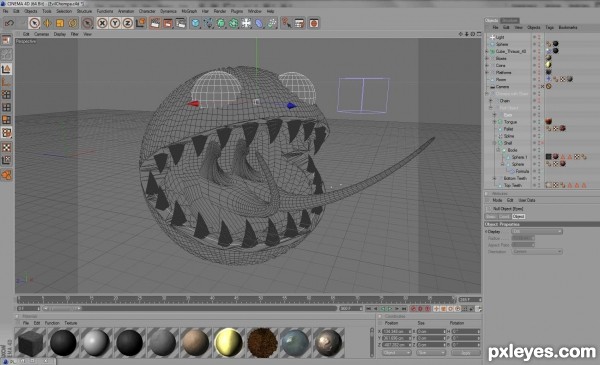600x365 pixels.
Task: Go to start of animation button
Action: (368, 308)
